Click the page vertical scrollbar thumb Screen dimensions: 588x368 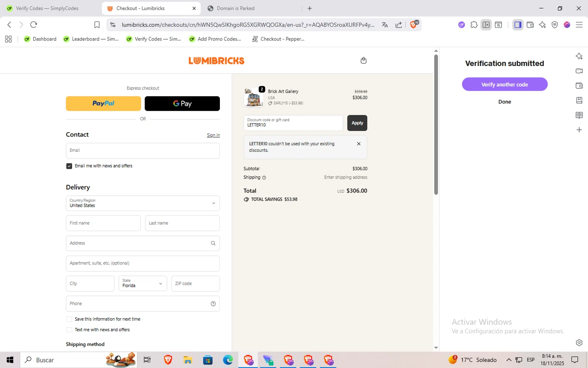[x=436, y=124]
